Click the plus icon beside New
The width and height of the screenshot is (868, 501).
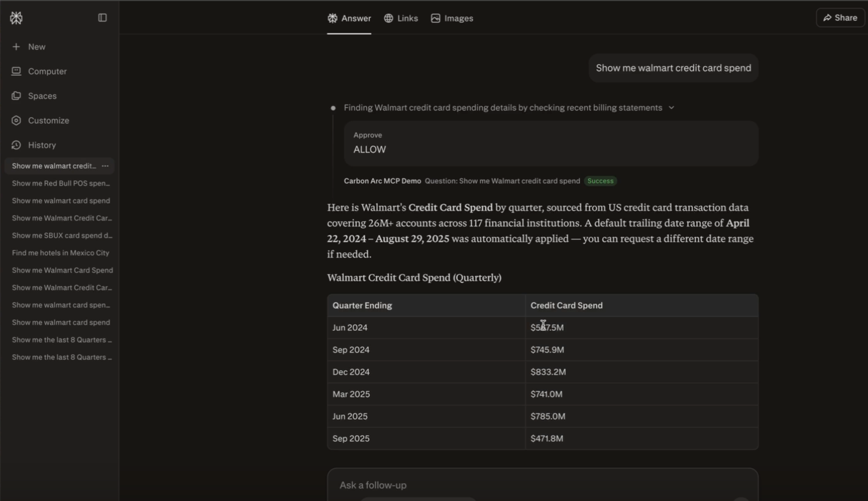pyautogui.click(x=16, y=46)
